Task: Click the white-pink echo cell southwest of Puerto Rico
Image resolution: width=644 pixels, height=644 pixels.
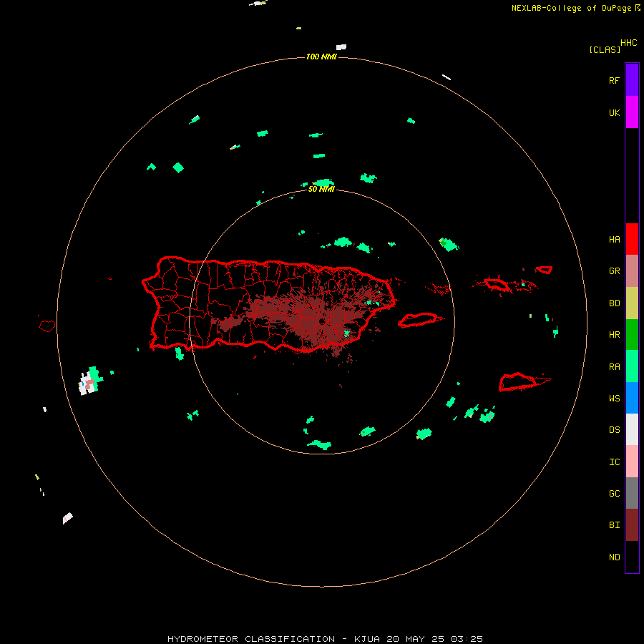Action: coord(89,383)
